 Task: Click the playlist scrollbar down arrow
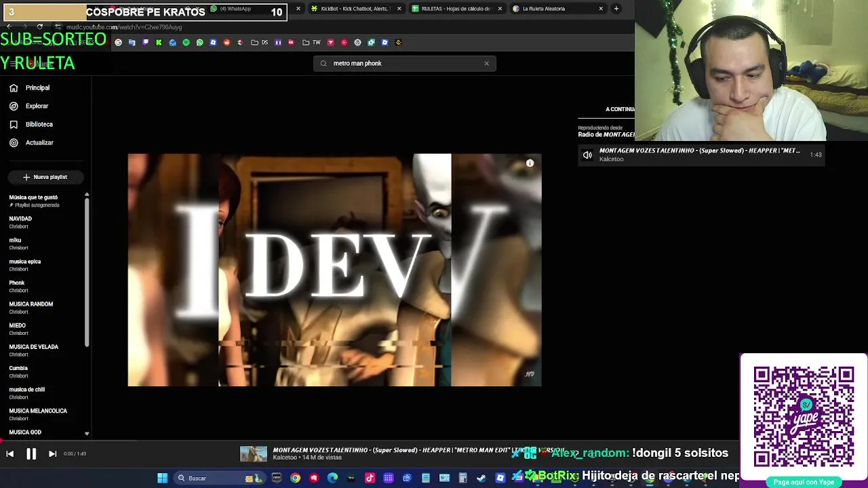click(87, 433)
